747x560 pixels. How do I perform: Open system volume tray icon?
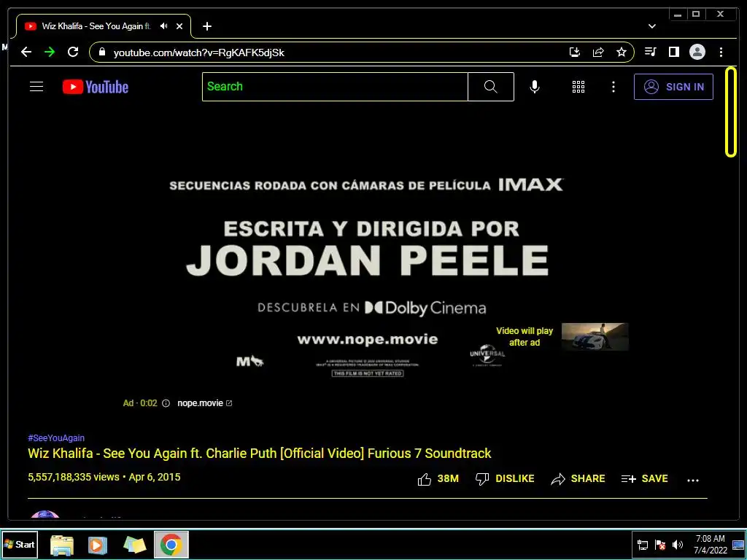pyautogui.click(x=677, y=545)
